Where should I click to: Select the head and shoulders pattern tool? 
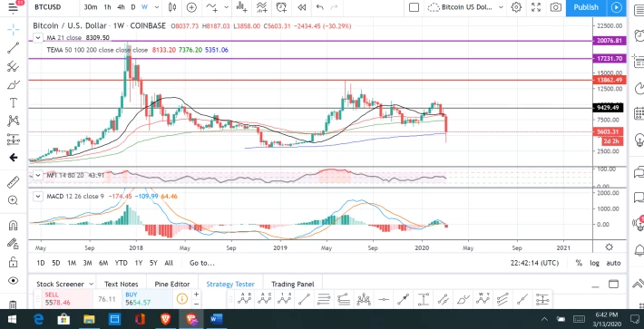[x=364, y=299]
